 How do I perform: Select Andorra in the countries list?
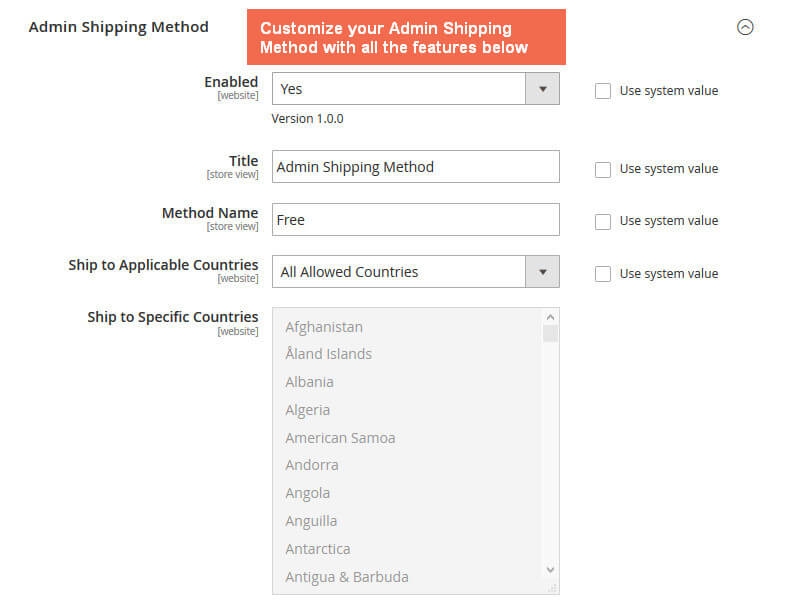click(x=312, y=465)
